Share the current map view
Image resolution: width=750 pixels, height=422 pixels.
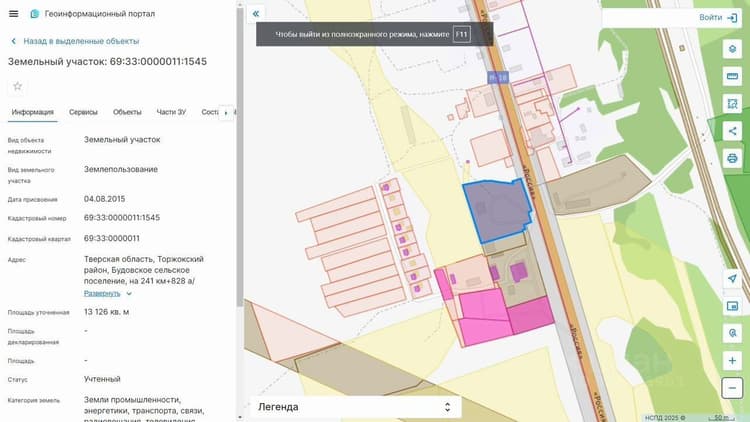click(732, 131)
